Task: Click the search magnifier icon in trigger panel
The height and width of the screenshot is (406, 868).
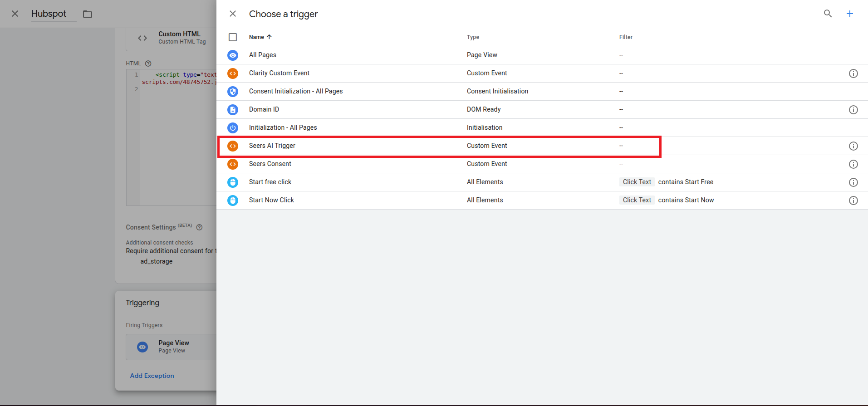Action: pyautogui.click(x=828, y=14)
